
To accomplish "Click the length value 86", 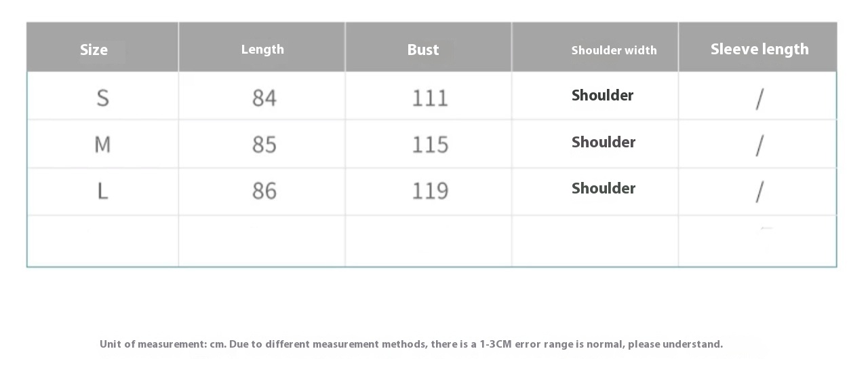I will (x=264, y=191).
